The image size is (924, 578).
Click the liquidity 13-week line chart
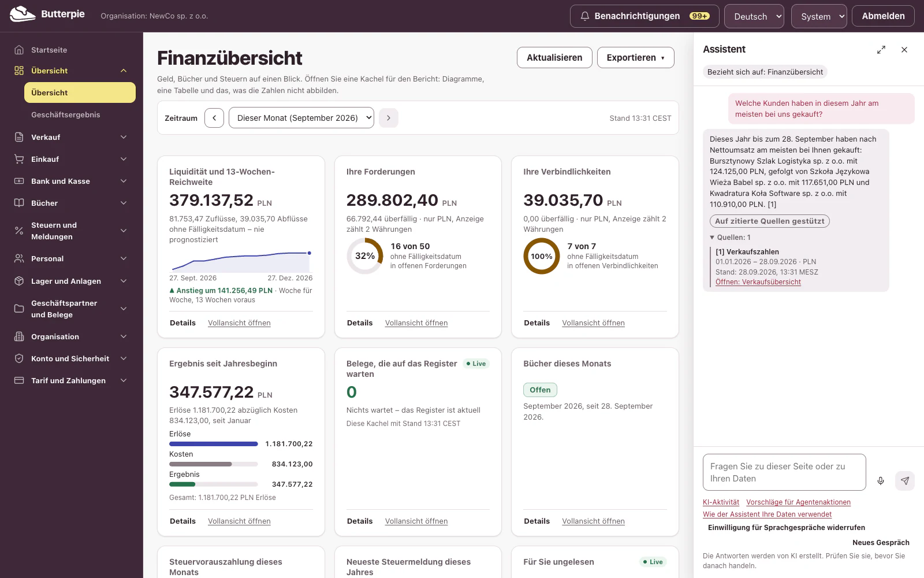241,261
